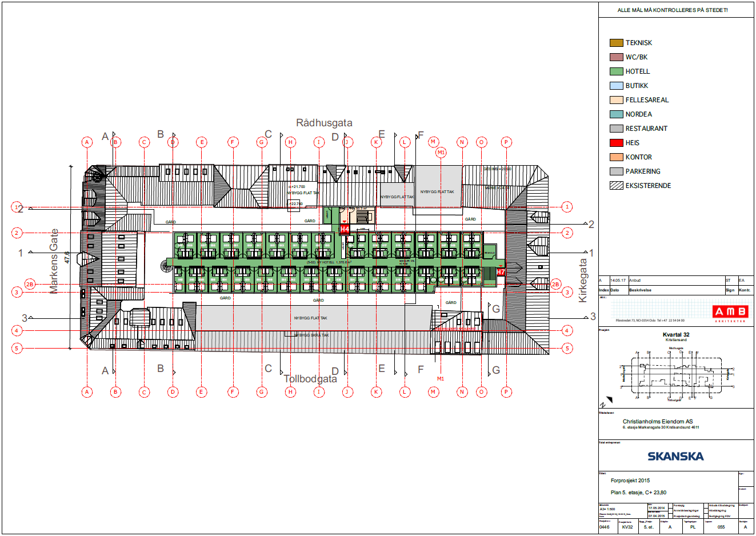Click the vertical "Kirkegata" street label
This screenshot has width=756, height=536.
coord(583,281)
